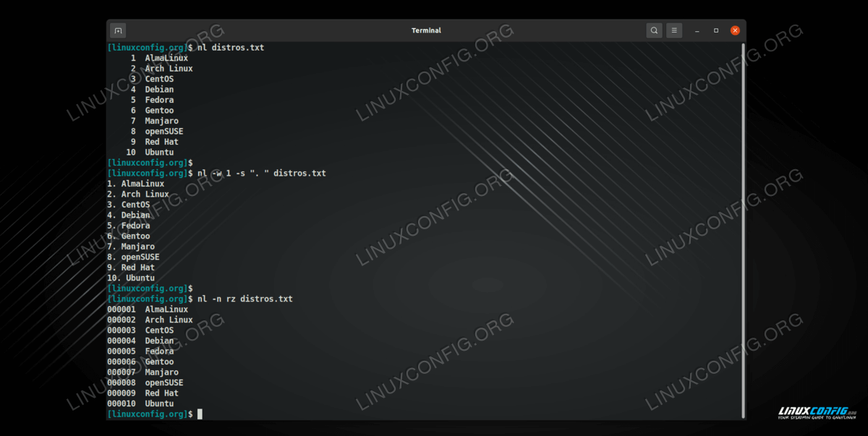Click the '10. Ubuntu' output line
Viewport: 868px width, 436px height.
[x=131, y=278]
